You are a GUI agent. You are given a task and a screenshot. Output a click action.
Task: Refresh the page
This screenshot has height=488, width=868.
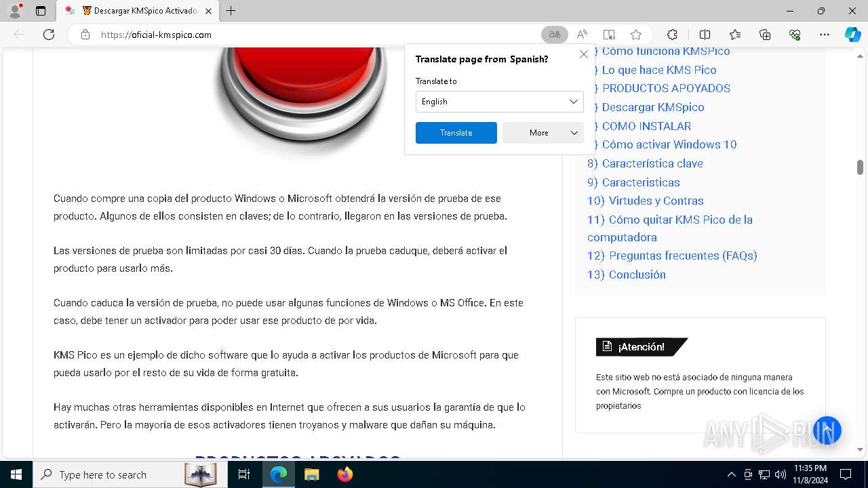(49, 35)
